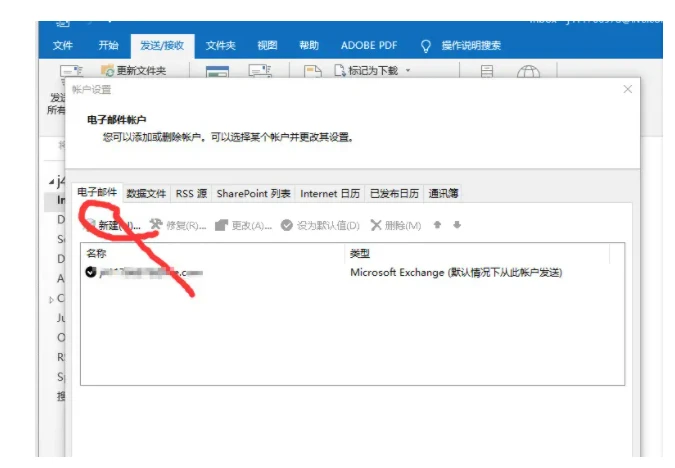Screen dimensions: 675x468
Task: Select the 发送/接收 ribbon tab
Action: [162, 46]
